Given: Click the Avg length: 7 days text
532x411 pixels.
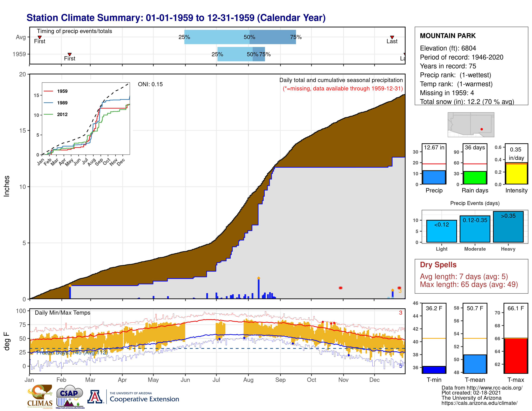Looking at the screenshot, I should pos(464,277).
